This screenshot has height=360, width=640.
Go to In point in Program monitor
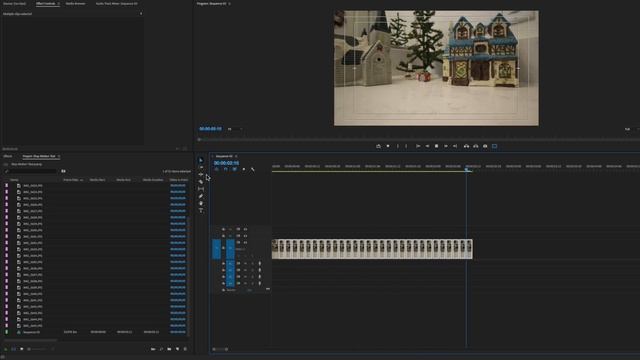click(418, 146)
